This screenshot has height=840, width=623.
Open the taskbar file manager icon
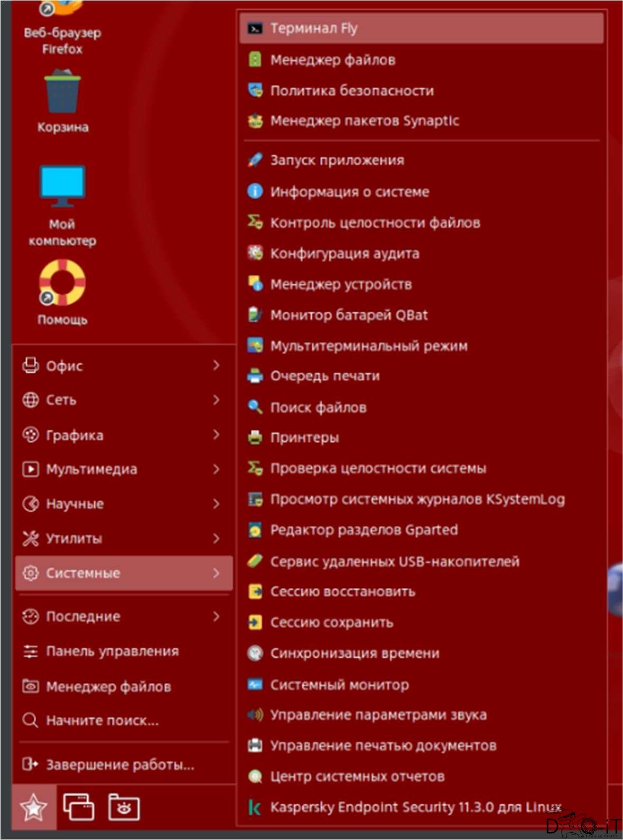click(124, 807)
